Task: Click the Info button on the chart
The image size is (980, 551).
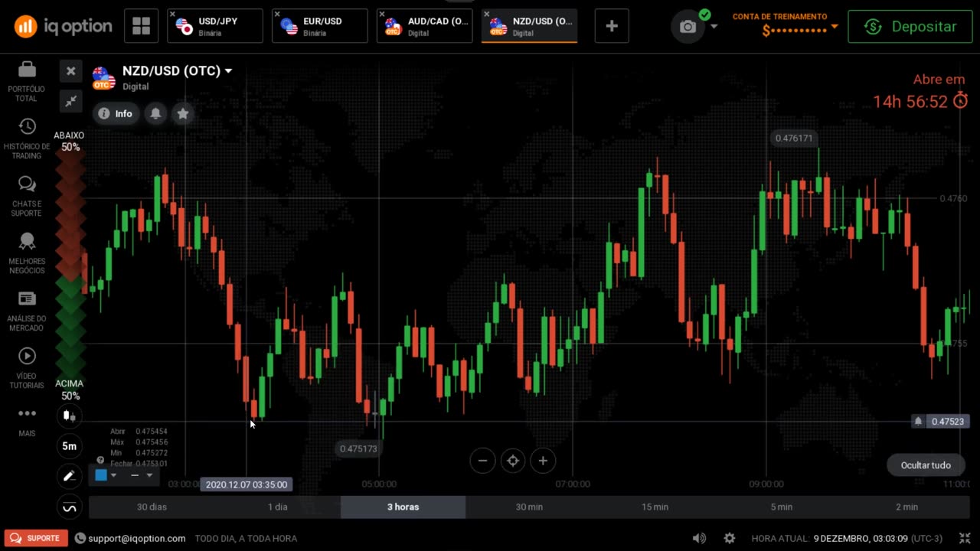Action: (x=116, y=113)
